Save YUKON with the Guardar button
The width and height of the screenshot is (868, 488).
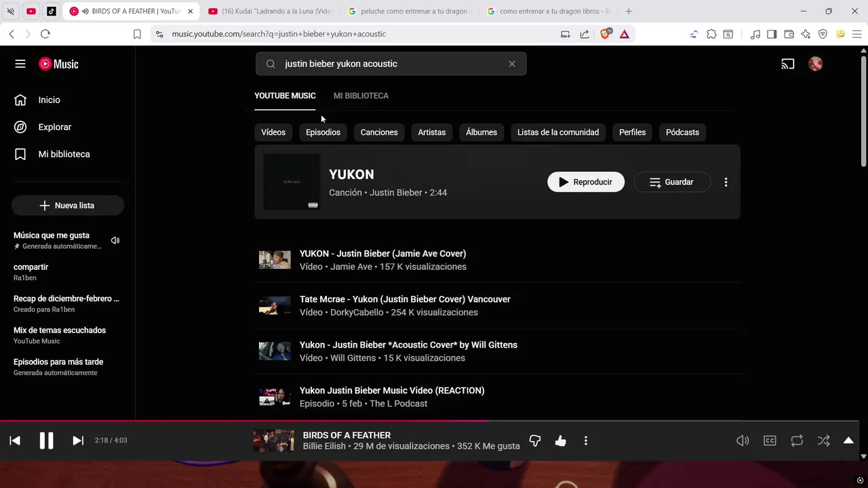pyautogui.click(x=672, y=182)
